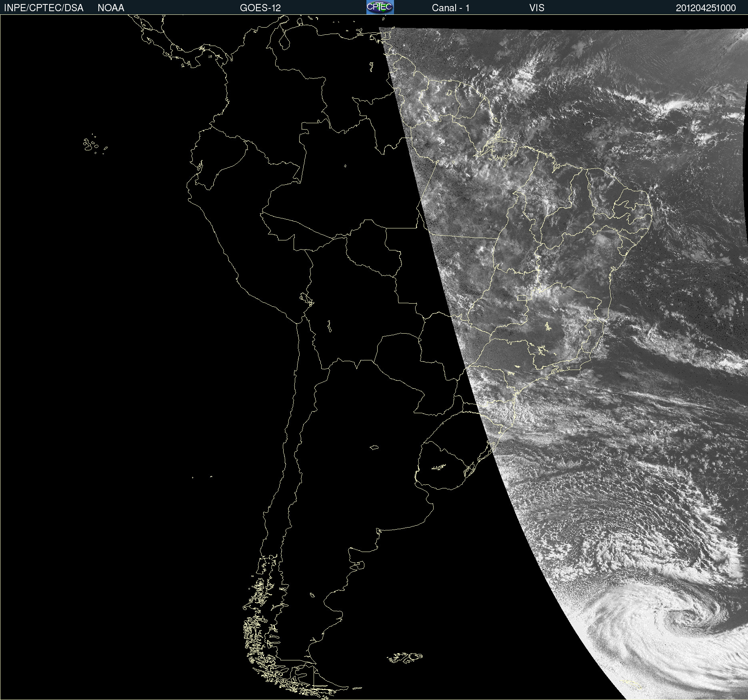Click the GOES-12 satellite label
The height and width of the screenshot is (700, 748).
click(x=260, y=8)
